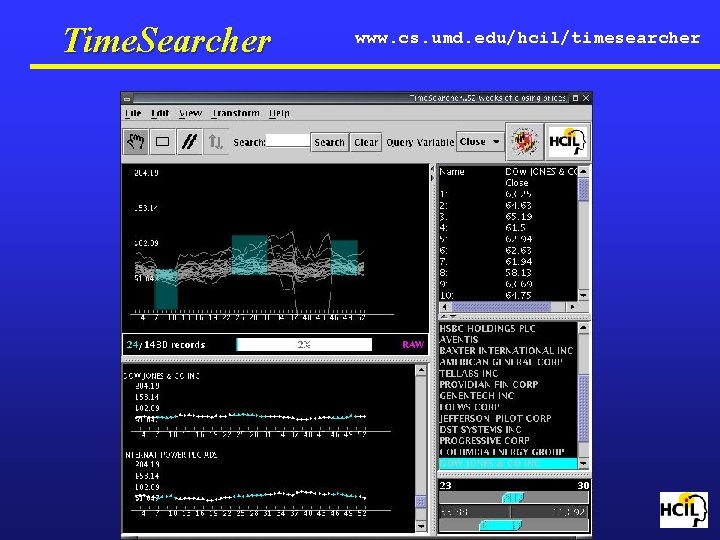Click the HCIL logo in the toolbar
This screenshot has width=720, height=540.
568,141
